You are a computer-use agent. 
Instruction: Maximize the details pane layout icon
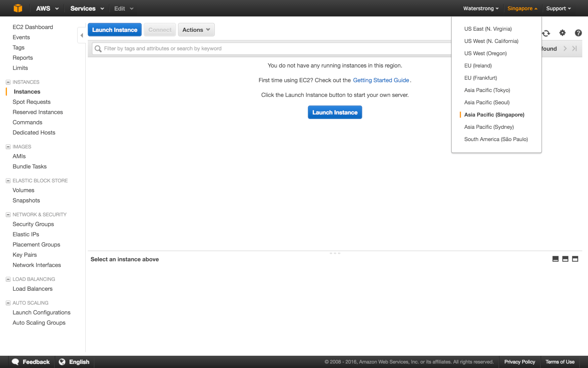(575, 259)
